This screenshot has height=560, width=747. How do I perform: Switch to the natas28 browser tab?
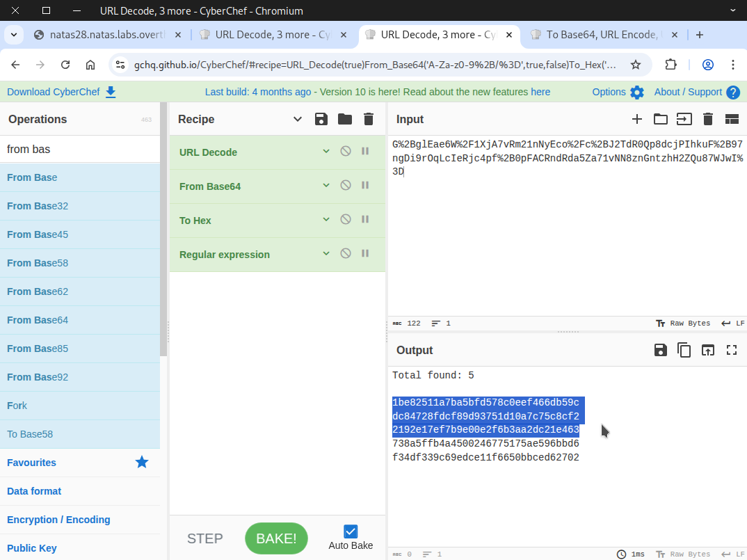(108, 35)
